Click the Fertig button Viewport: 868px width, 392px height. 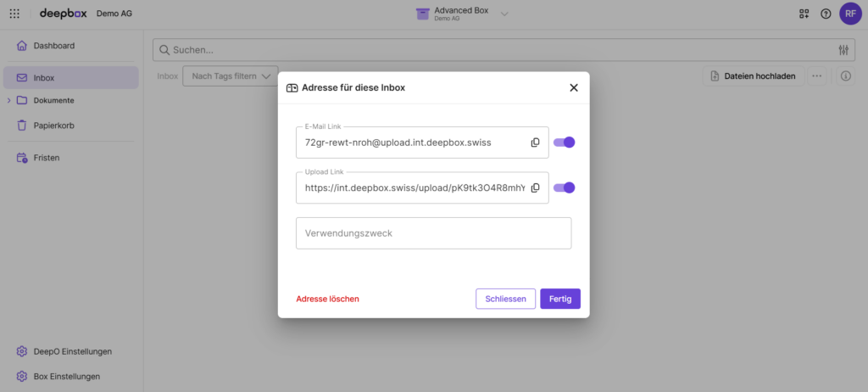(559, 299)
